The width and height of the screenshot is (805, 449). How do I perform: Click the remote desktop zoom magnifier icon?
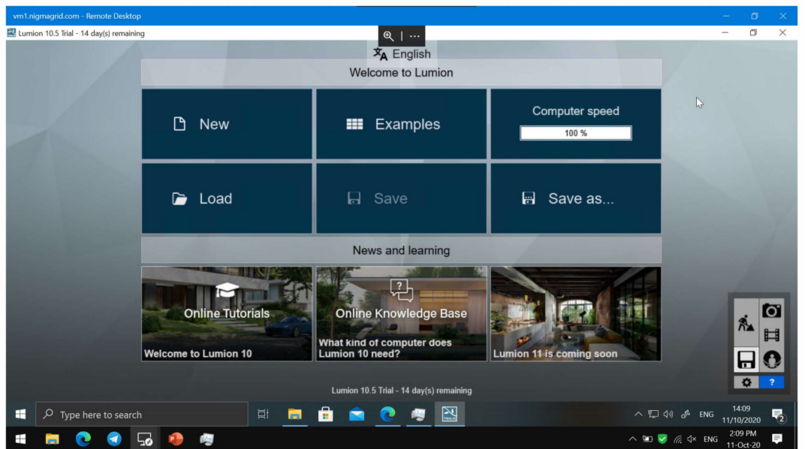388,36
